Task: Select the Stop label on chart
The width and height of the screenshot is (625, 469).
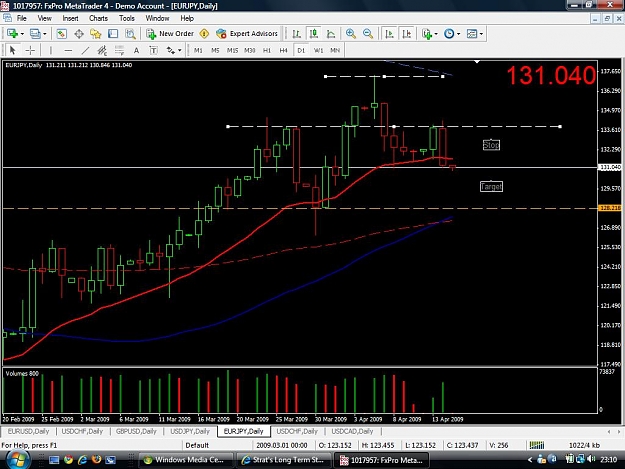Action: point(491,145)
